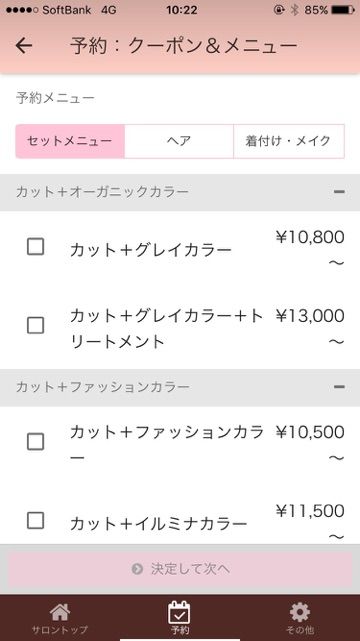Tap the arrow icon in 決定して次へ
This screenshot has height=641, width=360.
tap(137, 569)
